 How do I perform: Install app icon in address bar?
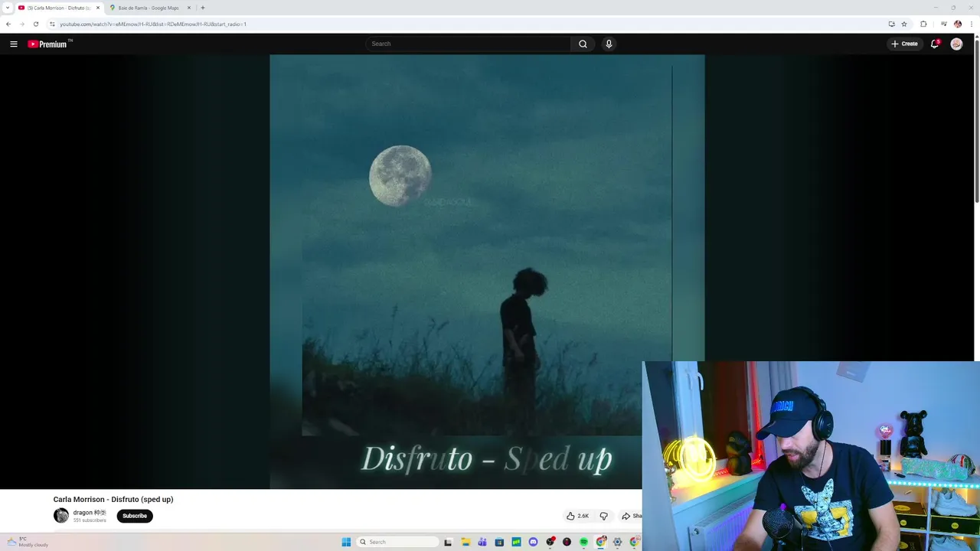[891, 24]
